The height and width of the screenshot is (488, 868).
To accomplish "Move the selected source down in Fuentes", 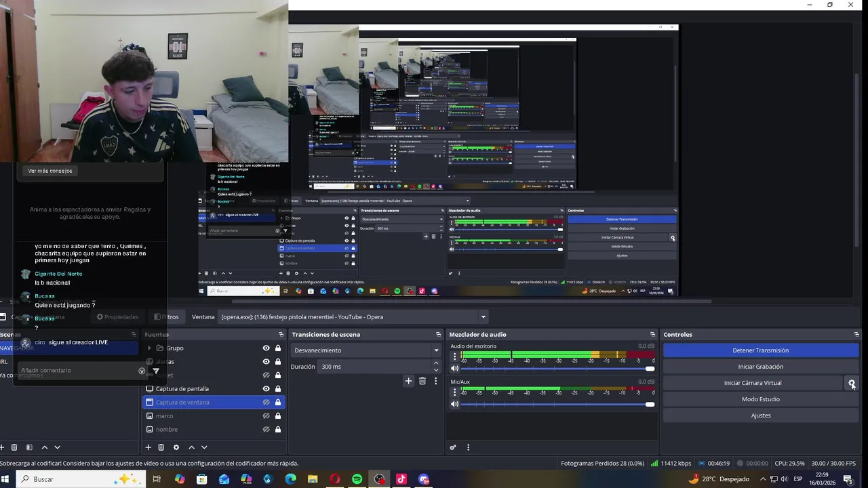I will tap(204, 447).
